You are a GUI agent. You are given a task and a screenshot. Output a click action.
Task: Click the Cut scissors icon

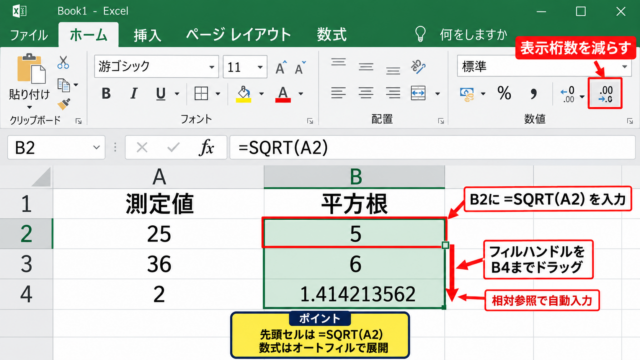tap(63, 62)
